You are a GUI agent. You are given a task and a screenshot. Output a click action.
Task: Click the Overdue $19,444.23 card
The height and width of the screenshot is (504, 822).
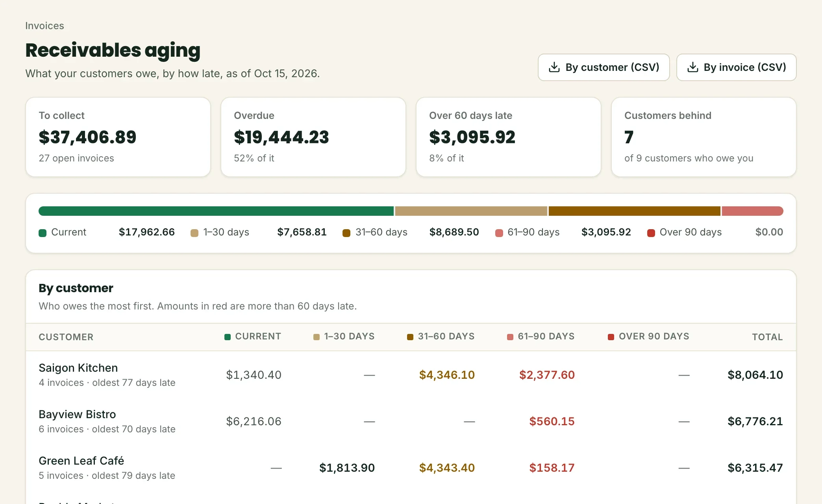313,137
